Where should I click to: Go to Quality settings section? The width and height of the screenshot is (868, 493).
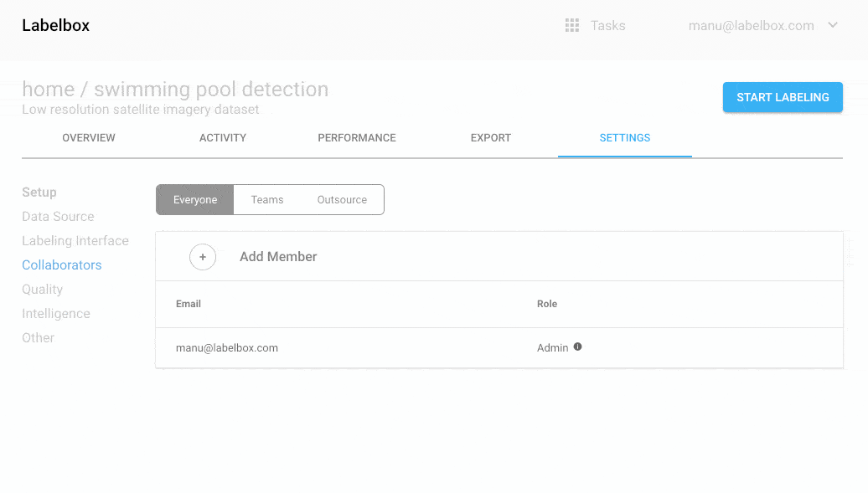(x=43, y=290)
